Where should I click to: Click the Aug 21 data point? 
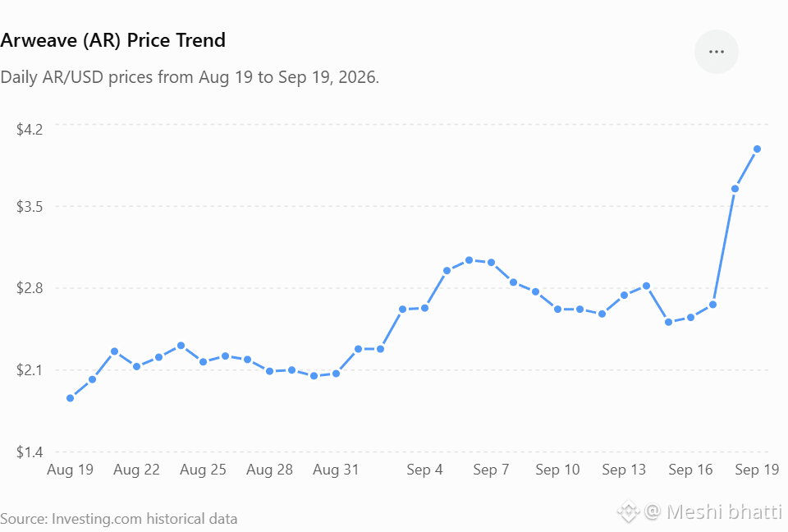(x=115, y=351)
